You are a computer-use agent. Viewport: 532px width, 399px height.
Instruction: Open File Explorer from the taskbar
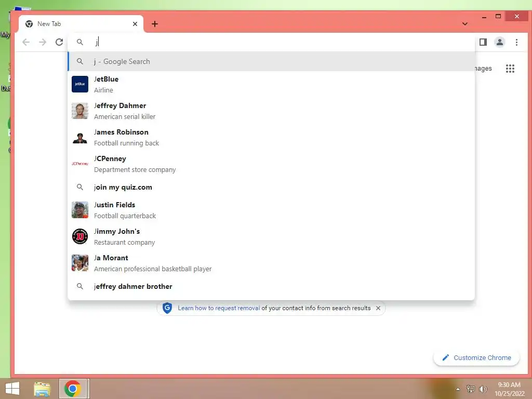click(42, 389)
